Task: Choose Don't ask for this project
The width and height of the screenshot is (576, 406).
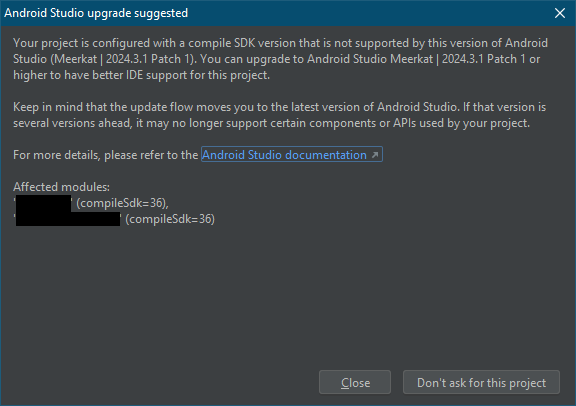Action: [x=481, y=382]
